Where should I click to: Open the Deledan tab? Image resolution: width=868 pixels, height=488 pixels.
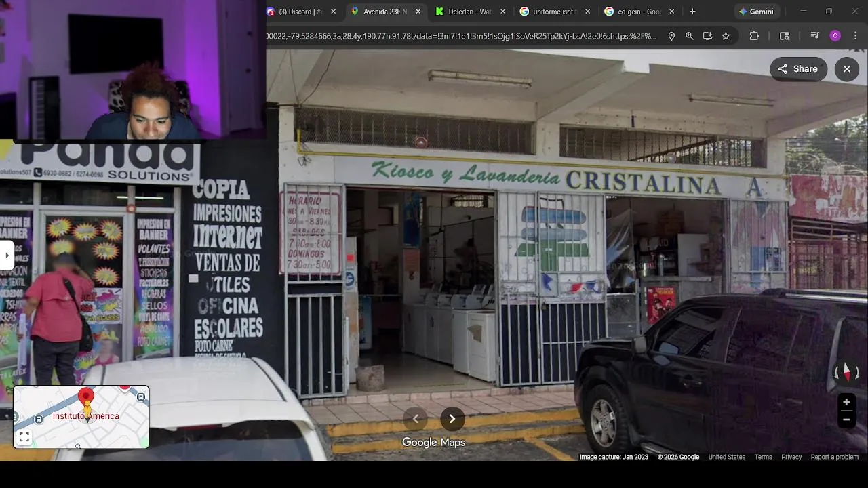click(x=469, y=12)
